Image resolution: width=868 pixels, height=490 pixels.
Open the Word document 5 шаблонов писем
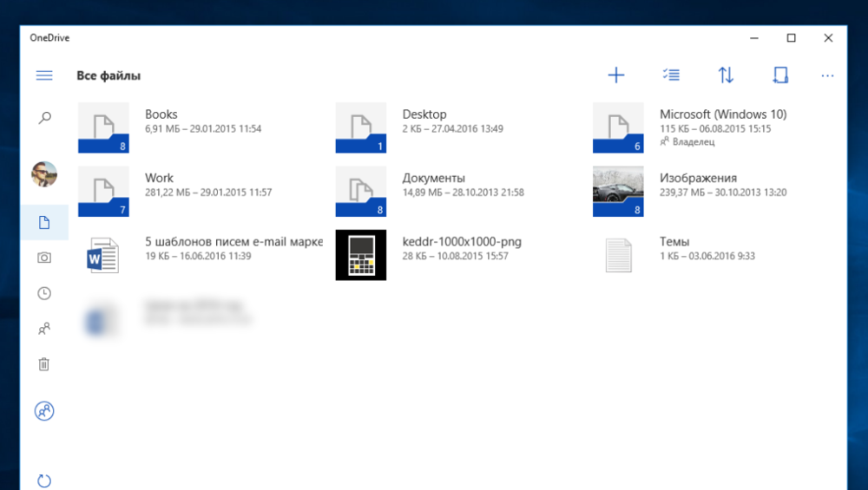coord(103,256)
